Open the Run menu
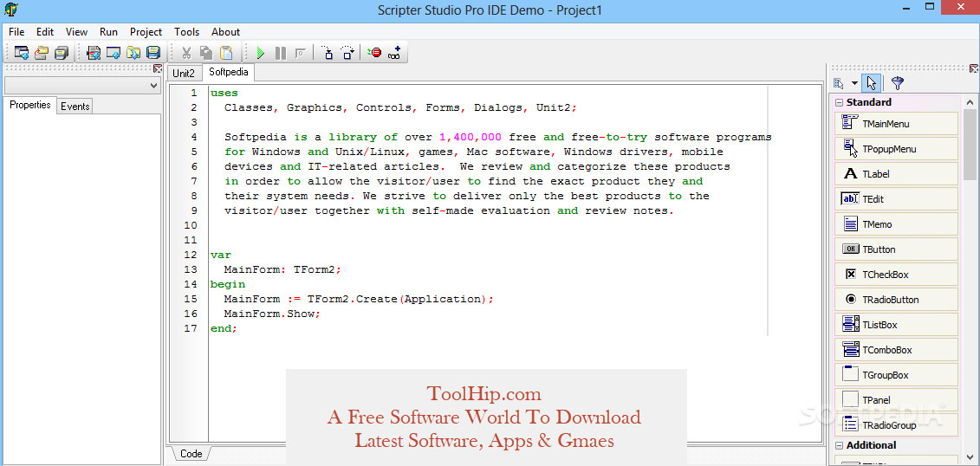Screen dimensions: 980x466 (x=109, y=32)
